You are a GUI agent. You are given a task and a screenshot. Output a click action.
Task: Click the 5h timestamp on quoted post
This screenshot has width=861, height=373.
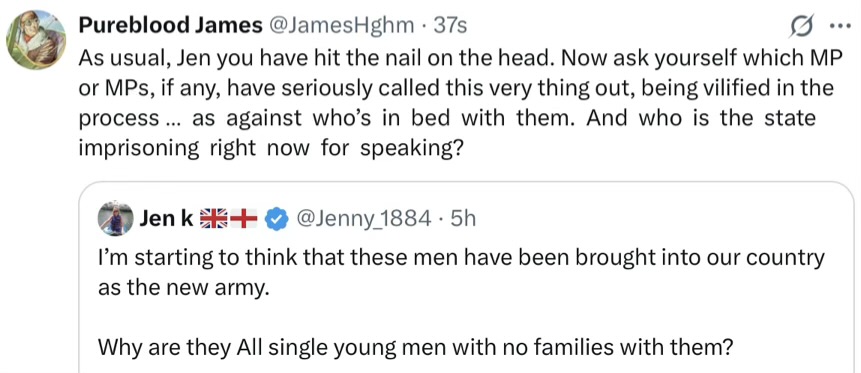tap(462, 219)
